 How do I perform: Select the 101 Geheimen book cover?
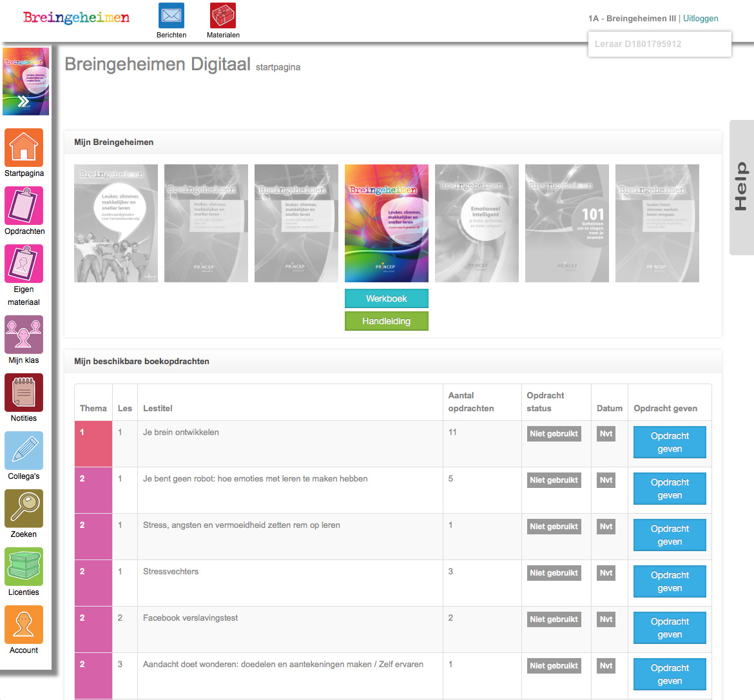(567, 223)
